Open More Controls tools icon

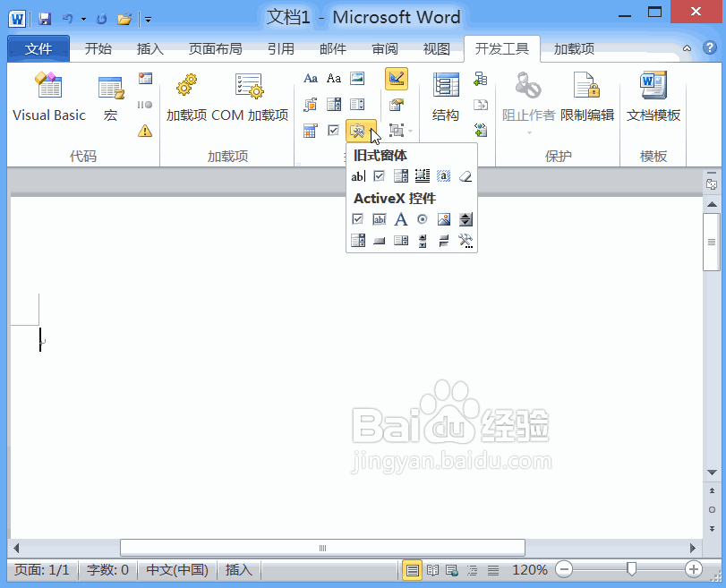(x=465, y=241)
